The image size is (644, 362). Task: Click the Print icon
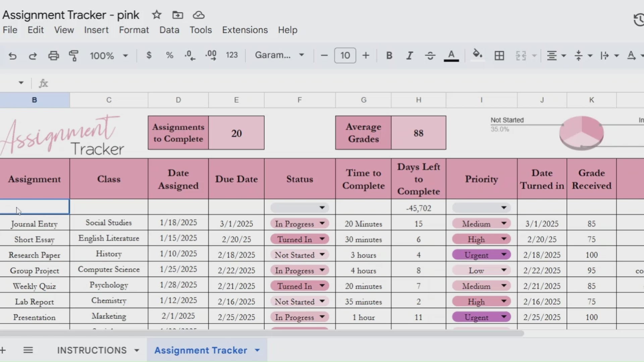[53, 55]
